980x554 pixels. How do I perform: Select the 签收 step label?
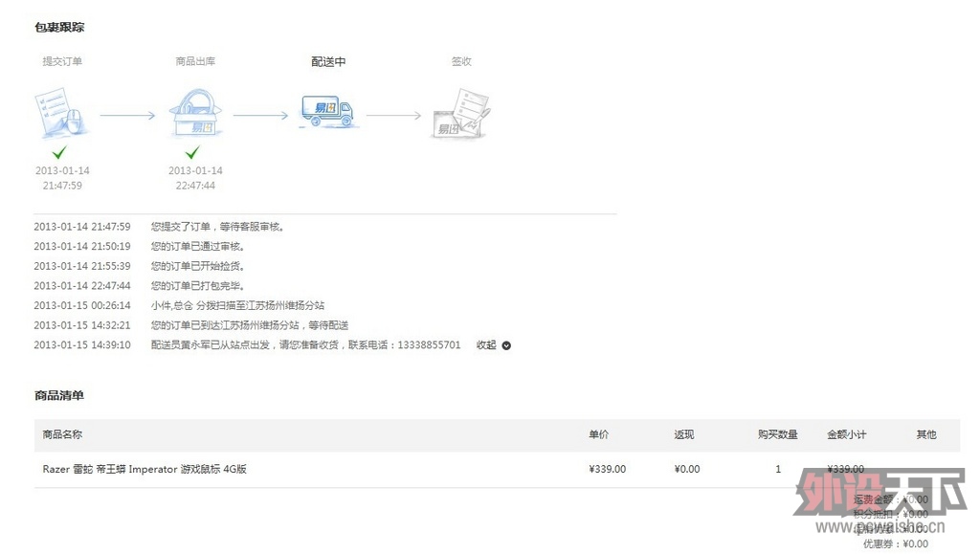461,61
